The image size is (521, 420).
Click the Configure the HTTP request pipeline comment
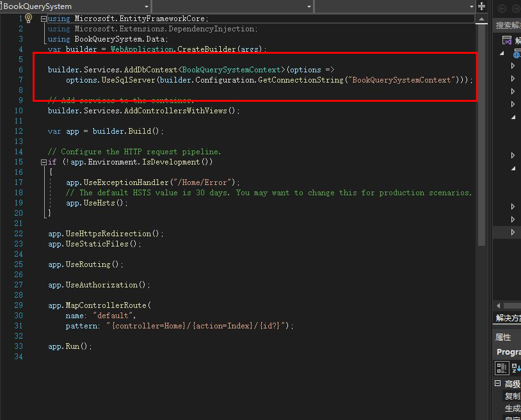tap(134, 152)
